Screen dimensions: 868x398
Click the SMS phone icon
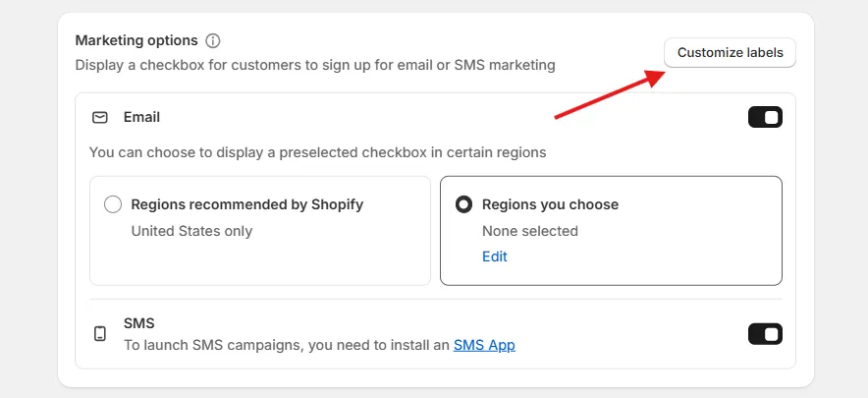click(x=100, y=334)
